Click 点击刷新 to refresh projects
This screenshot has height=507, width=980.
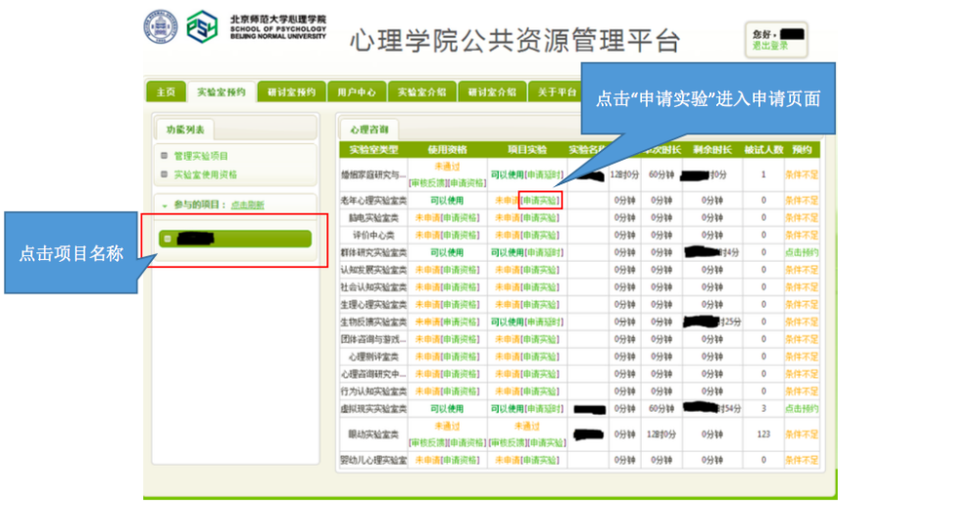pos(247,204)
